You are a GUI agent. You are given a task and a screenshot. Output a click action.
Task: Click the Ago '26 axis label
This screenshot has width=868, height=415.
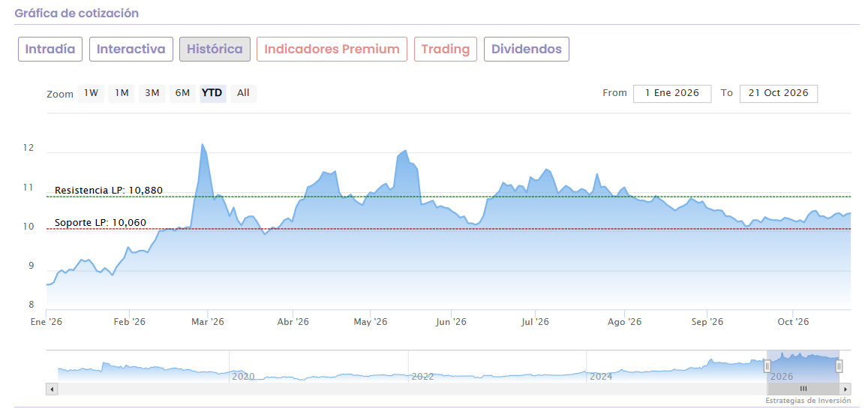click(x=624, y=321)
